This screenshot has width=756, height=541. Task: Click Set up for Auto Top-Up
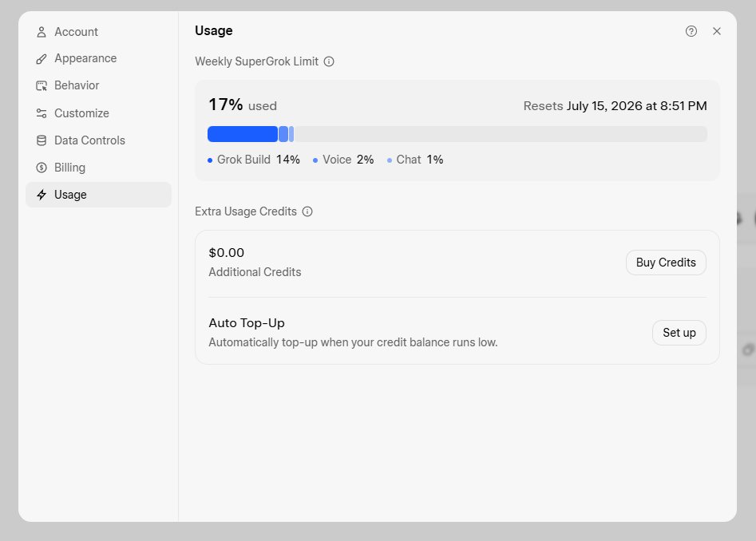pyautogui.click(x=679, y=333)
